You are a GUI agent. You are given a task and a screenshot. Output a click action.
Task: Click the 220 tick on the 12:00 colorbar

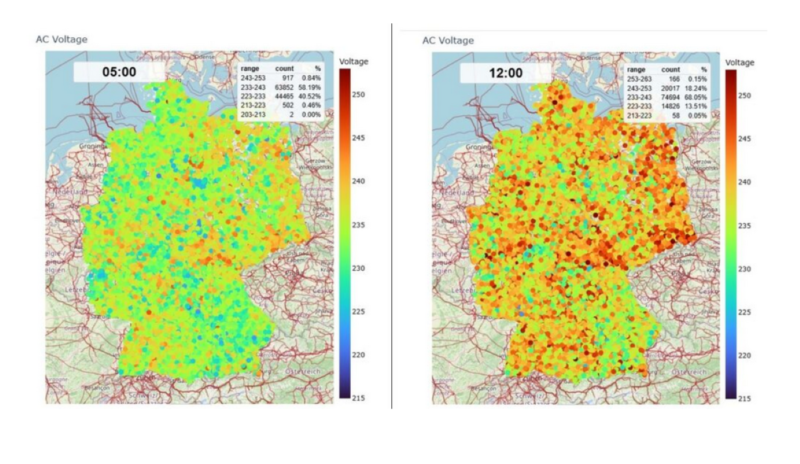pyautogui.click(x=744, y=356)
